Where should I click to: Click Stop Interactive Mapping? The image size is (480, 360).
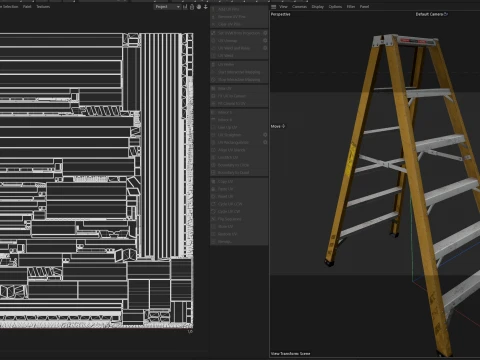[x=239, y=80]
